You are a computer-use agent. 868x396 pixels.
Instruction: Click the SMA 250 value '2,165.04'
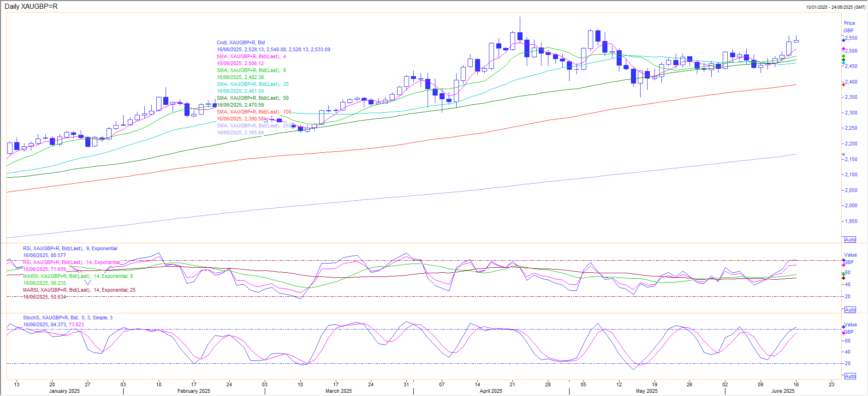240,132
